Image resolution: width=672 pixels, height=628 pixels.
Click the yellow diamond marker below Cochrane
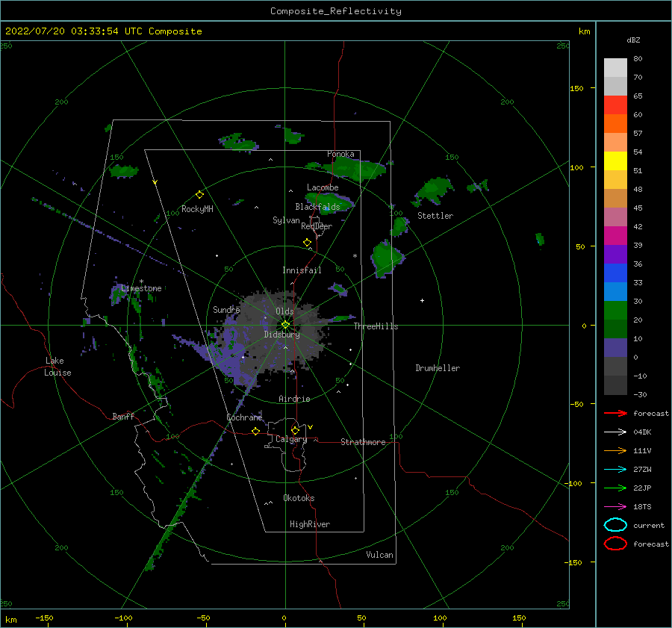tap(256, 431)
